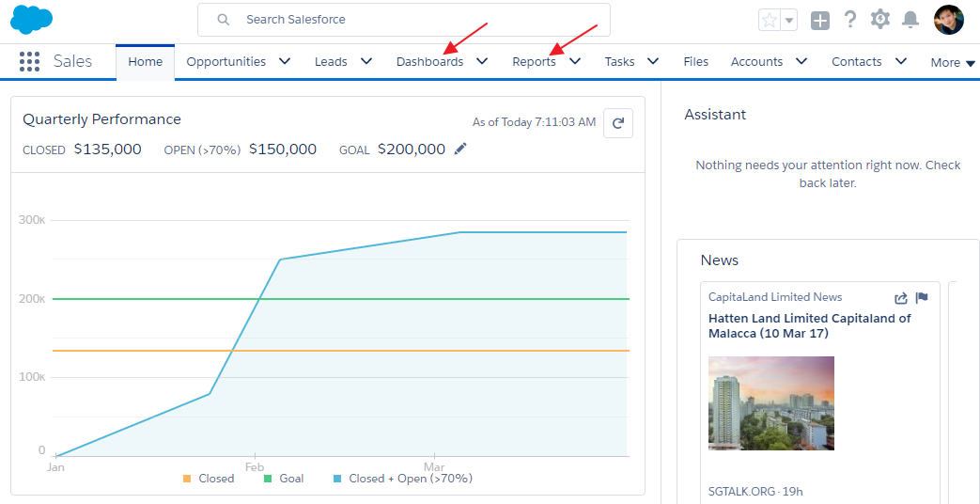
Task: Open the Setup gear icon
Action: 880,20
